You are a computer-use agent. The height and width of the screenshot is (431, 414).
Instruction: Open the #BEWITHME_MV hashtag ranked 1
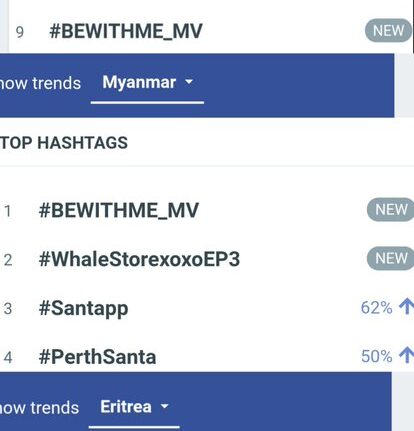[x=119, y=211]
